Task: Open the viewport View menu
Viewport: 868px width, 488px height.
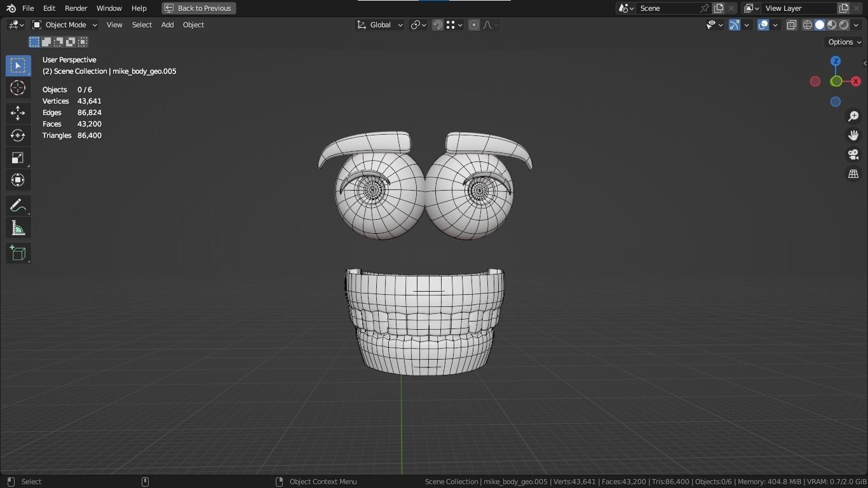Action: tap(114, 25)
